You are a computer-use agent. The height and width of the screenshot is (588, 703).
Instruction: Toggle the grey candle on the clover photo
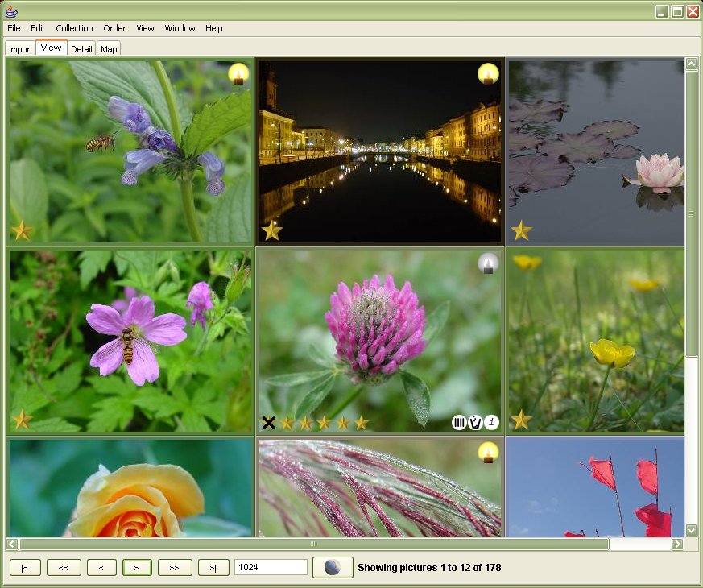[488, 263]
